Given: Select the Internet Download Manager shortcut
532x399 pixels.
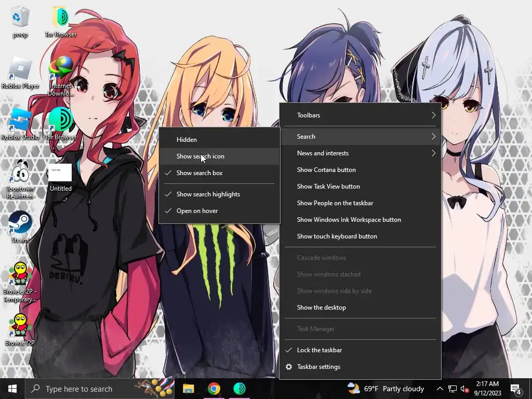Looking at the screenshot, I should (61, 76).
